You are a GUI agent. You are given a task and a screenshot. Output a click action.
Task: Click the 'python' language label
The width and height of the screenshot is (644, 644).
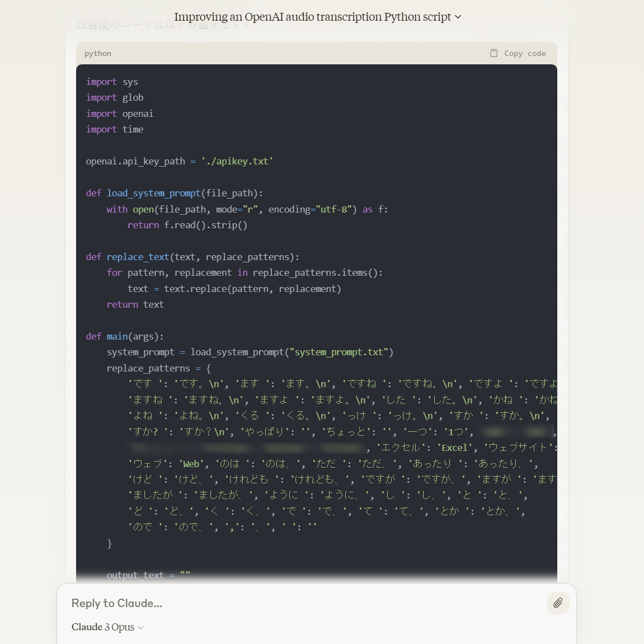coord(98,53)
